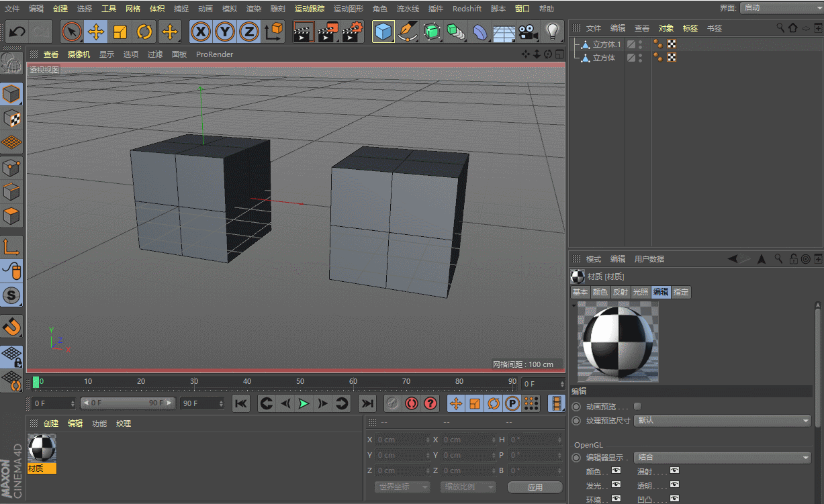Viewport: 824px width, 504px height.
Task: Click the Undo arrow icon
Action: pos(17,32)
